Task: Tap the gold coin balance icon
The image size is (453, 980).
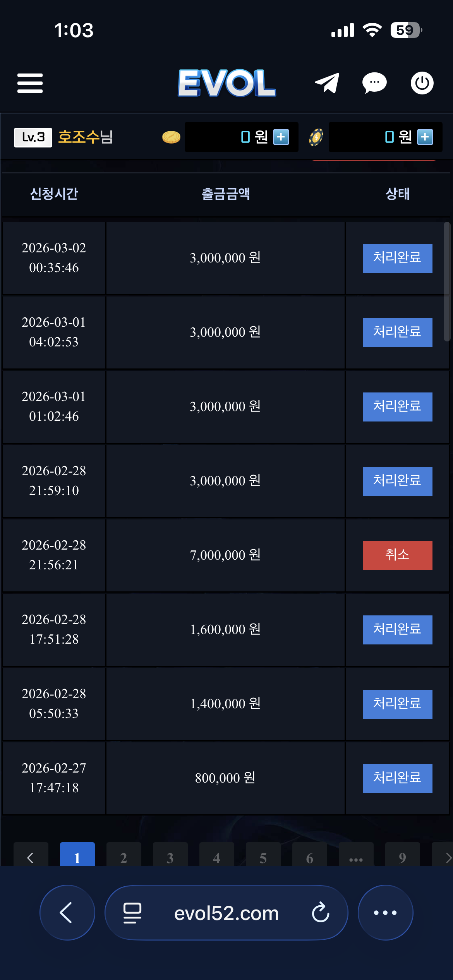Action: (x=171, y=137)
